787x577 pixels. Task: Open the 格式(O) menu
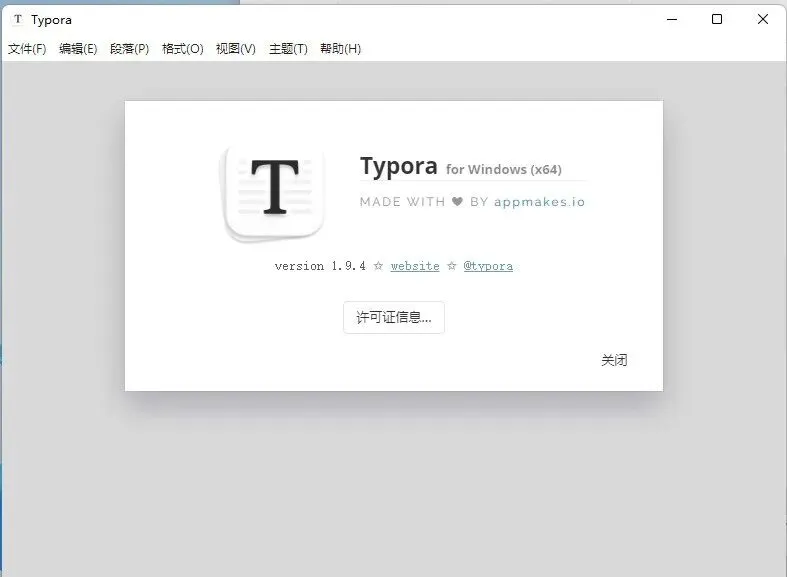[x=183, y=49]
